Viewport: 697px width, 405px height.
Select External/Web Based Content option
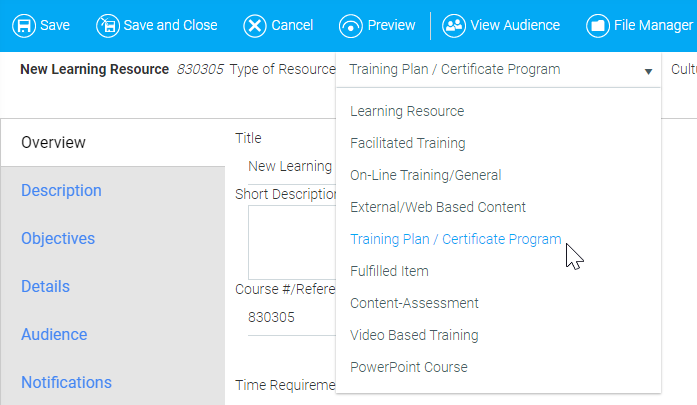point(437,207)
